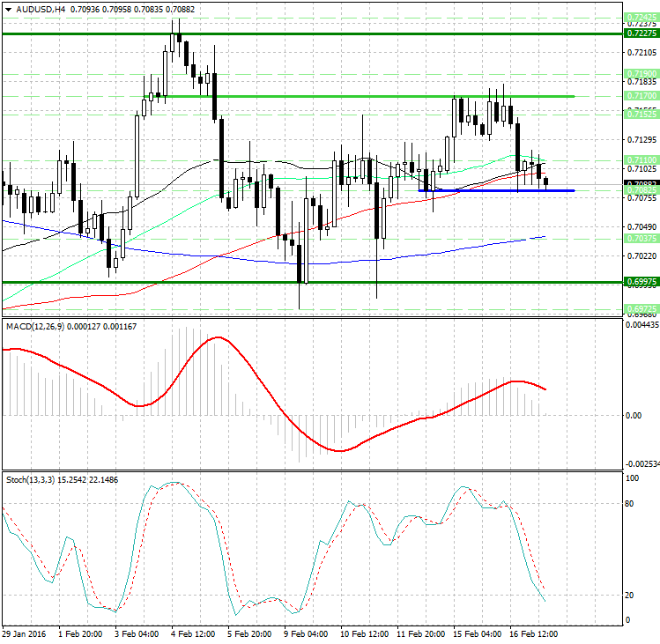Select the dark green top resistance line
660x644 pixels.
point(308,33)
